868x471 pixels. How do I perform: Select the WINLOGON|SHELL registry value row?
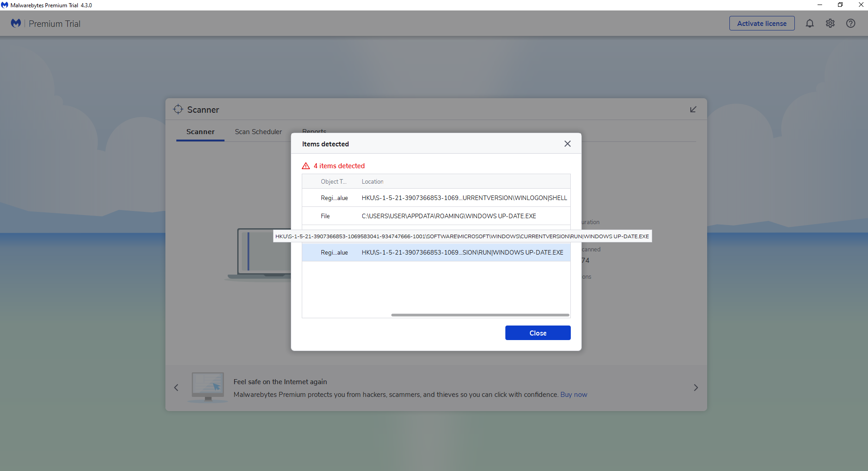[x=436, y=198]
